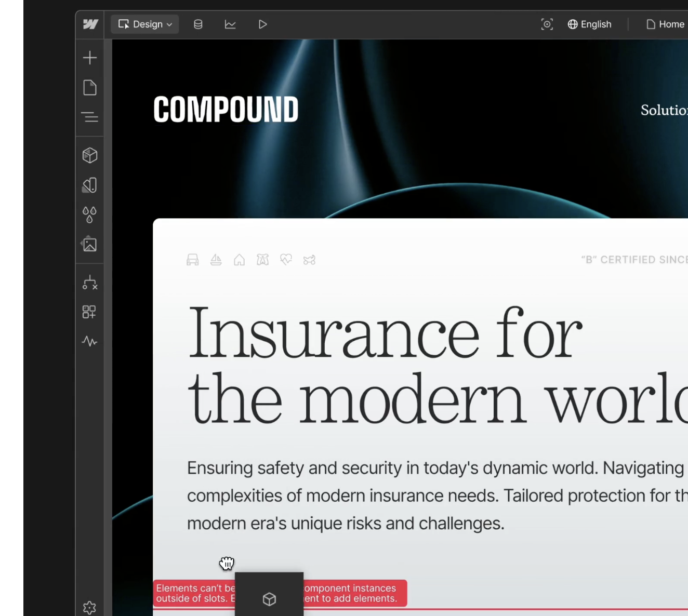The height and width of the screenshot is (616, 688).
Task: Toggle the canvas focus target icon
Action: click(x=547, y=24)
